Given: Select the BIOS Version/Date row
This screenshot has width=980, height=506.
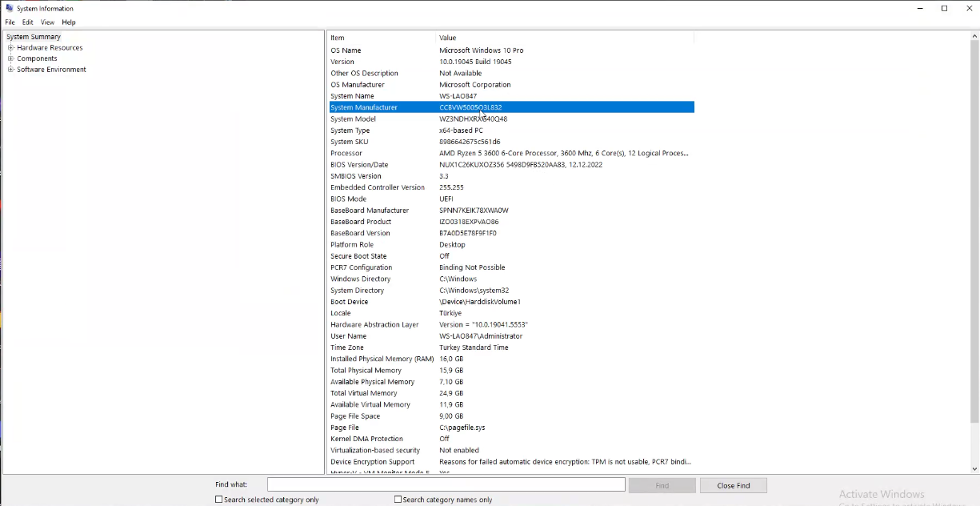Looking at the screenshot, I should (x=512, y=165).
